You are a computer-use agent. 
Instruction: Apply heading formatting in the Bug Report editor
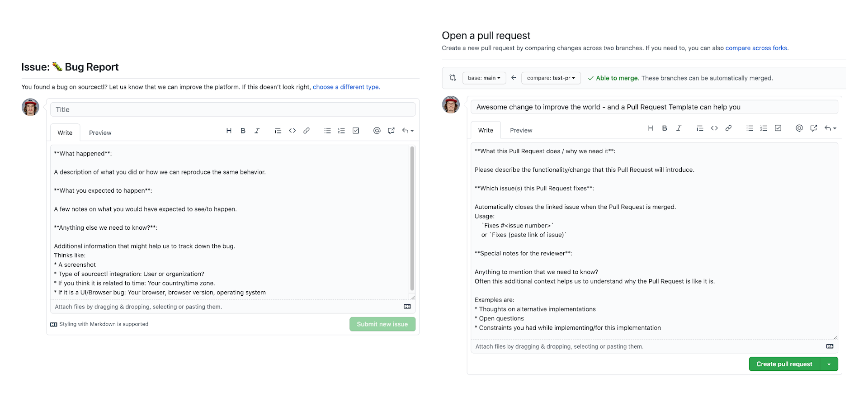click(x=229, y=130)
